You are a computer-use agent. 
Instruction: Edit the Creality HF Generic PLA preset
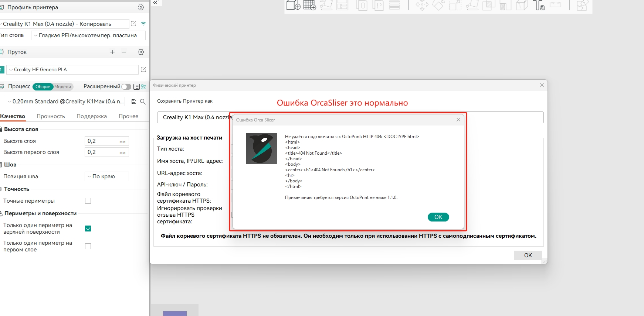coord(143,69)
